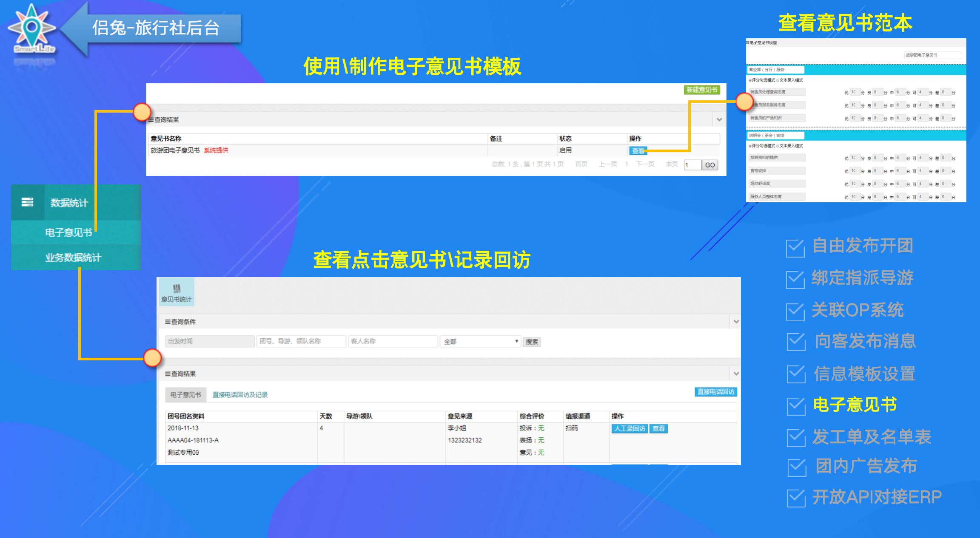
Task: Click the 服务人员整体态度 item field
Action: 777,197
